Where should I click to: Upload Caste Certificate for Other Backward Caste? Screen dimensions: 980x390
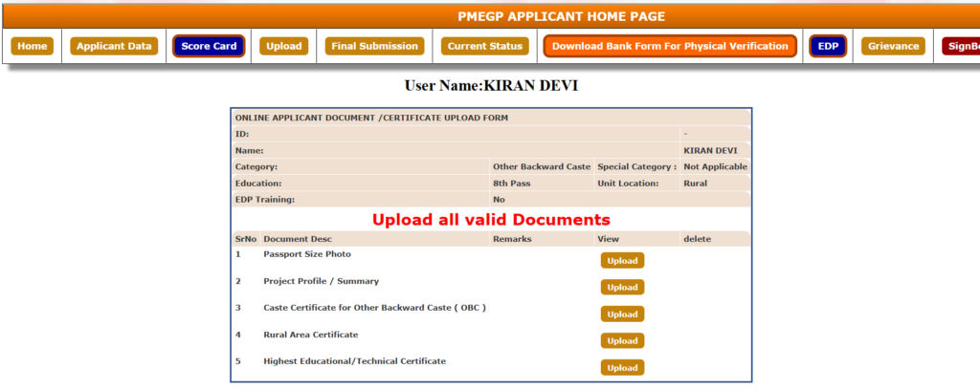(x=622, y=314)
